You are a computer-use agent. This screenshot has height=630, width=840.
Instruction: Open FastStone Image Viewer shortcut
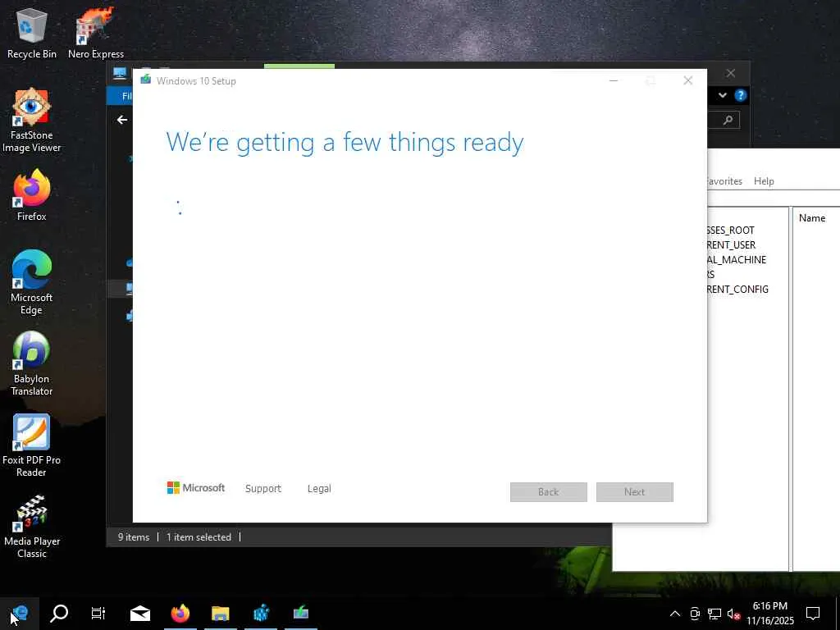(x=32, y=120)
